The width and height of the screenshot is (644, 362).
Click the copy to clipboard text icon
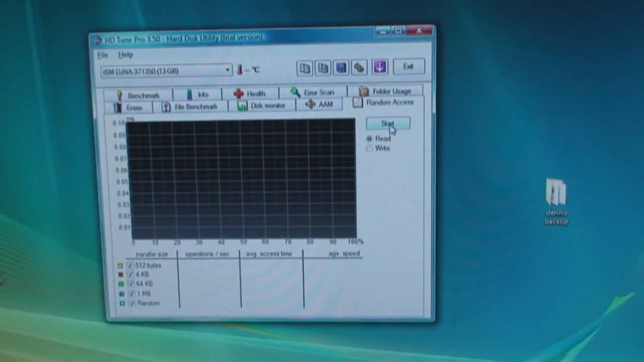(x=305, y=68)
